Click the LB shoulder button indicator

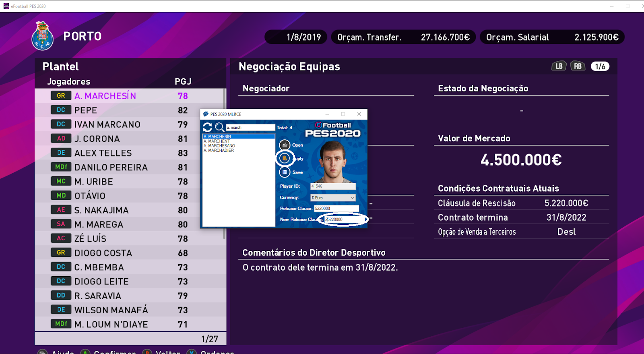tap(559, 66)
